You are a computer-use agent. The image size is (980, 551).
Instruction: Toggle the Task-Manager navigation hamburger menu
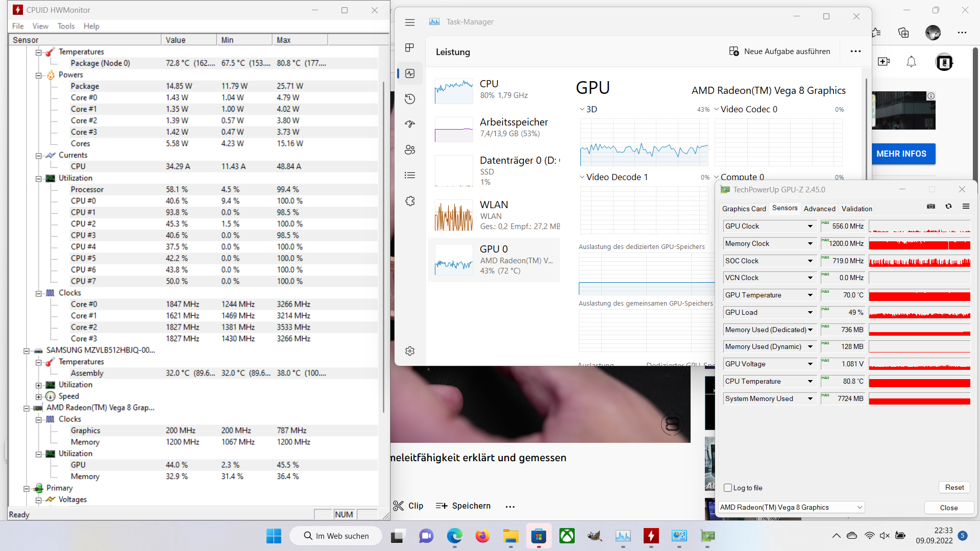[x=410, y=22]
